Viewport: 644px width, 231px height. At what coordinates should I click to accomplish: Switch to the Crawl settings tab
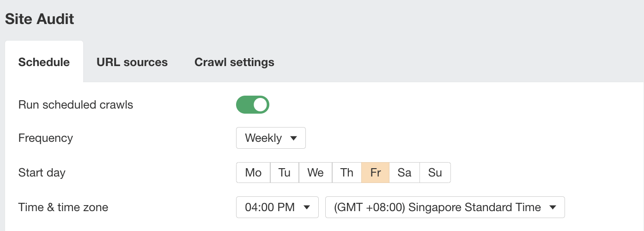234,62
